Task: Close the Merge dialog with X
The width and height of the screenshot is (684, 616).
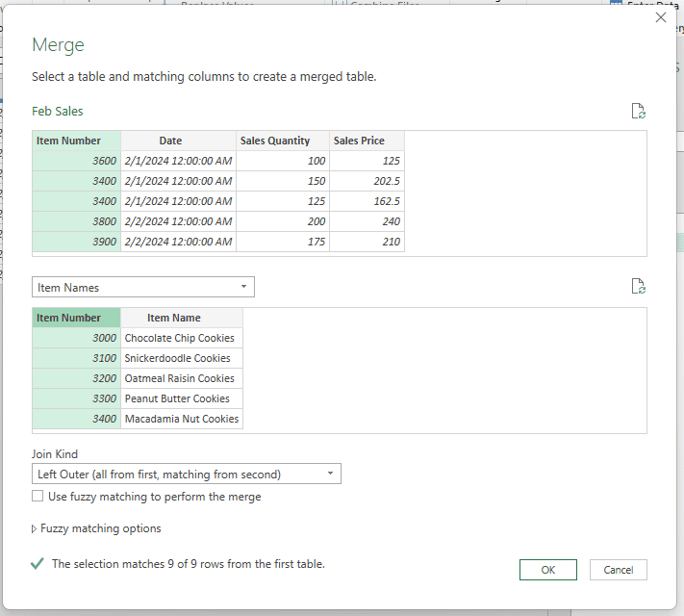Action: click(x=661, y=17)
